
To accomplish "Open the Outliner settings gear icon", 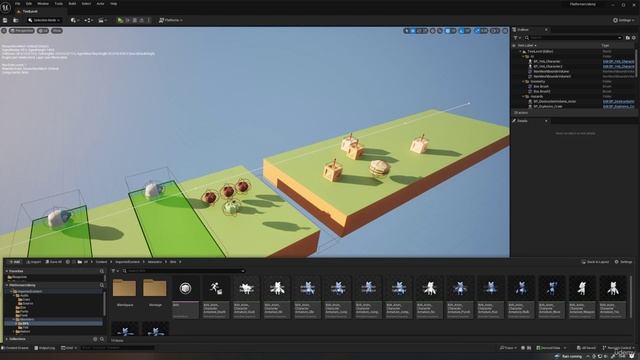I will coord(634,38).
